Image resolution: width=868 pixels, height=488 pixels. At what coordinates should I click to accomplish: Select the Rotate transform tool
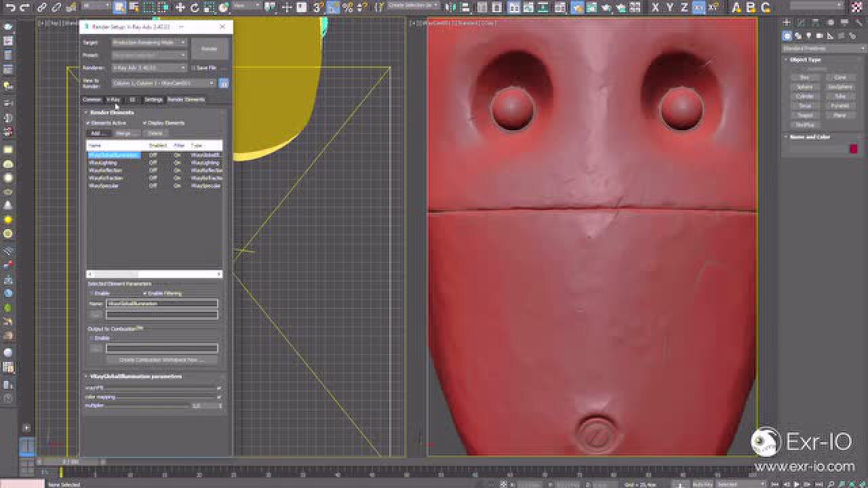[195, 7]
